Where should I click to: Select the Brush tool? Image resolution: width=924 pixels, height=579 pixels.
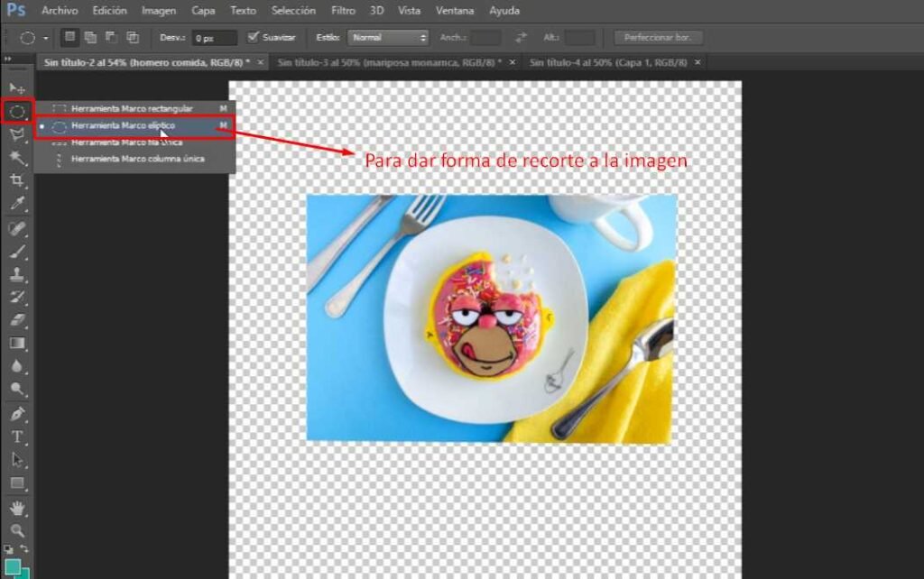pyautogui.click(x=17, y=252)
